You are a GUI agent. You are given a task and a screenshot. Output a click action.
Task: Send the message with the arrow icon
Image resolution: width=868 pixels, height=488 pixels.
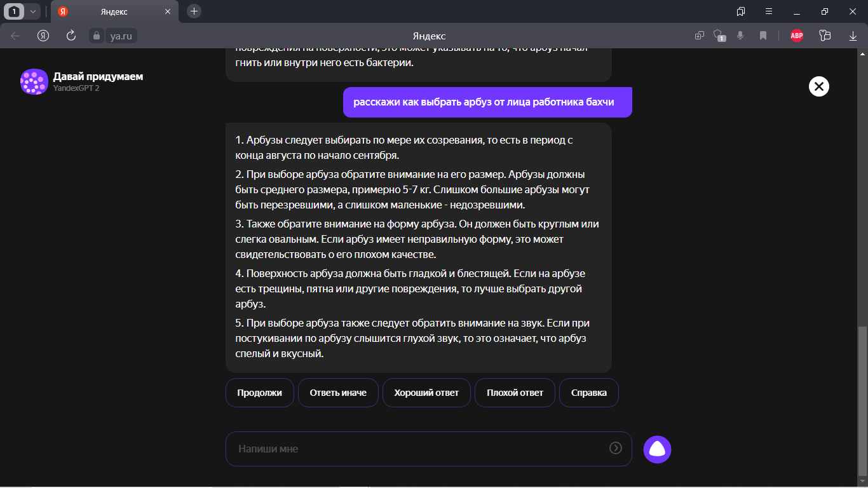[x=615, y=448]
